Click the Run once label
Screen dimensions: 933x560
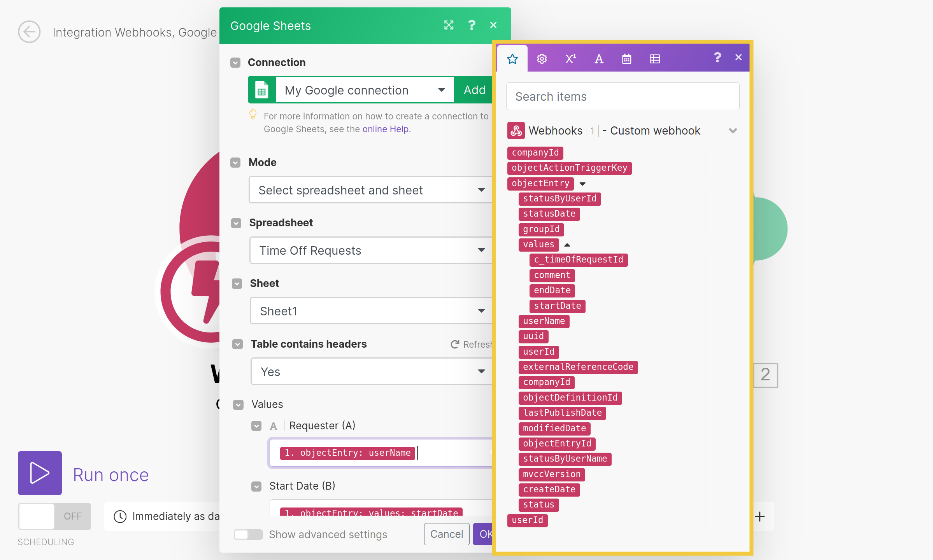coord(111,475)
